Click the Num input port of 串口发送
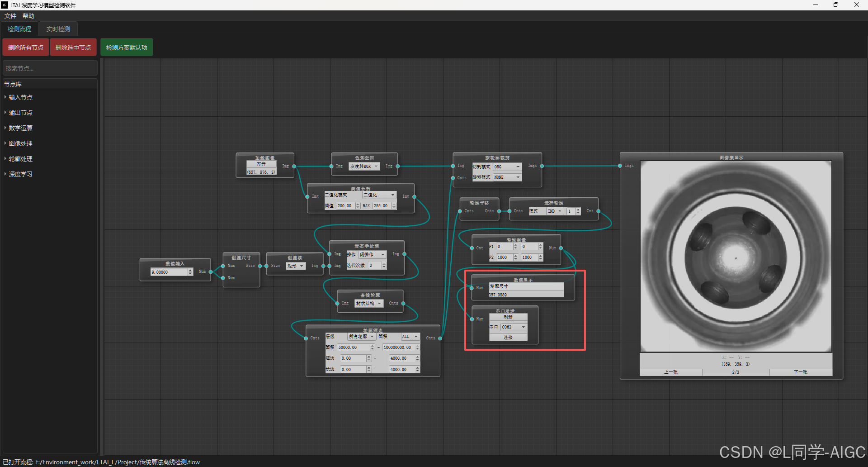This screenshot has height=467, width=868. point(472,319)
